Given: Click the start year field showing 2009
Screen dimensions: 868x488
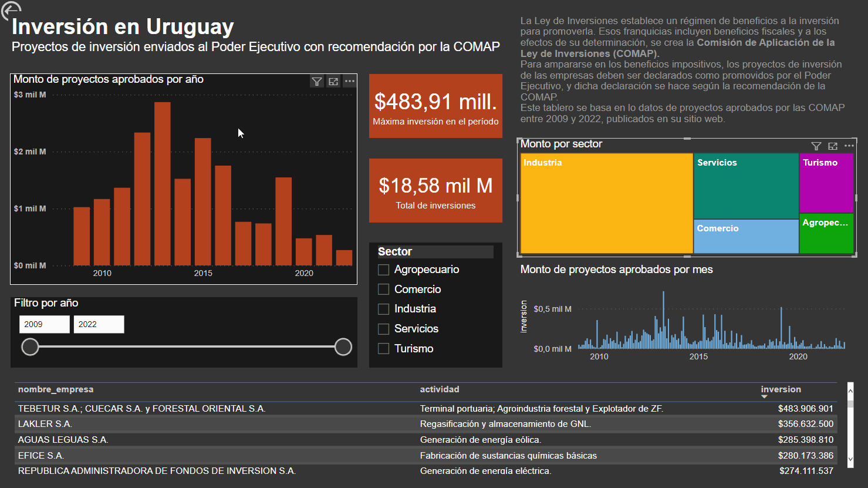Looking at the screenshot, I should coord(45,324).
